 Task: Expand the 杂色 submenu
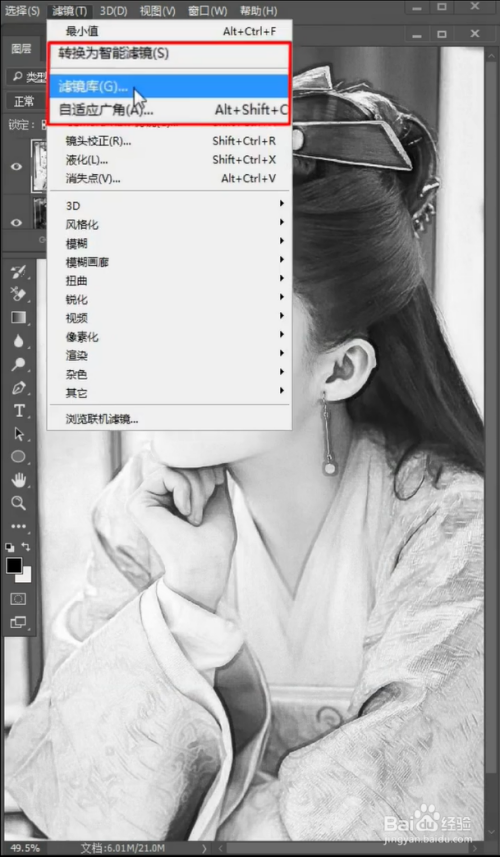coord(169,374)
